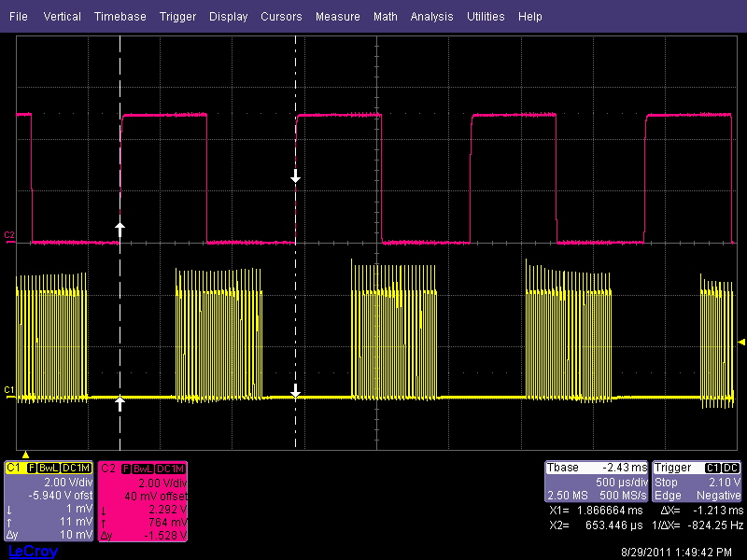Open the pink C2 channel descriptor box

coord(143,500)
